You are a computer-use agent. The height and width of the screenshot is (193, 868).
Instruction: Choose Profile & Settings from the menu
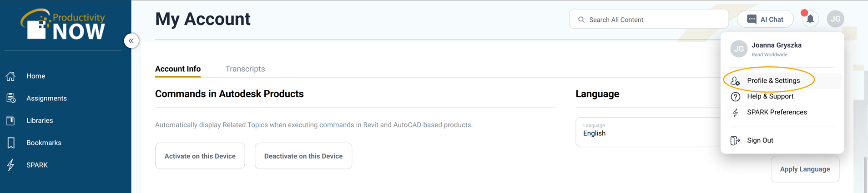tap(773, 80)
